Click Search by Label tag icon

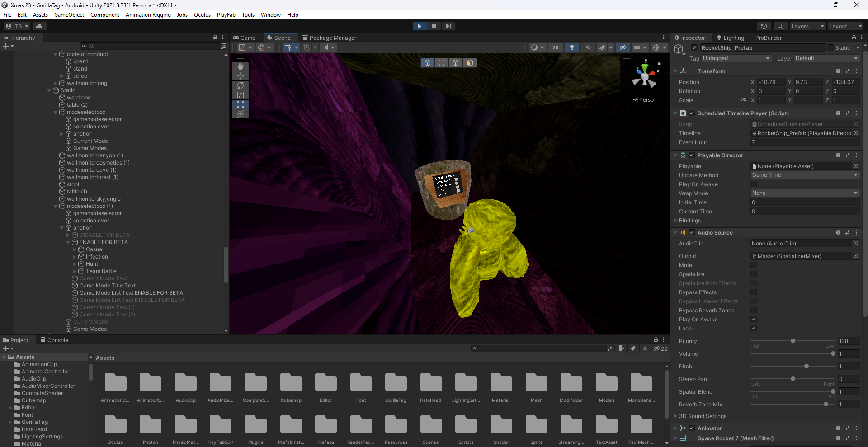[x=633, y=348]
